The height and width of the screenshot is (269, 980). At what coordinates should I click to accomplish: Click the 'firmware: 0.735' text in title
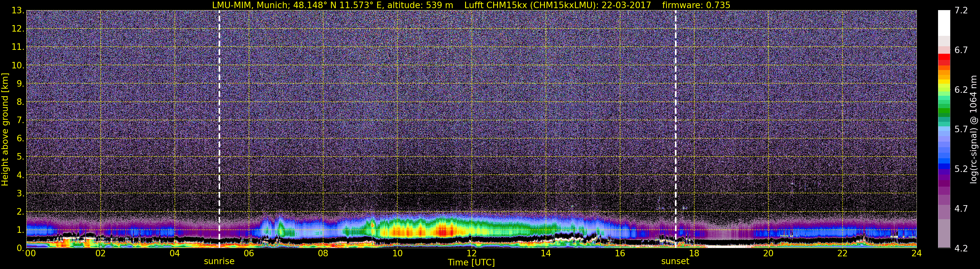(696, 5)
